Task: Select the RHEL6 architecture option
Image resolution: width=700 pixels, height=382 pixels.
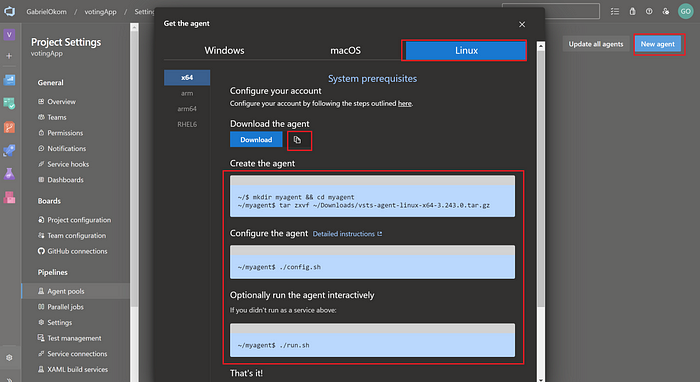Action: tap(187, 124)
